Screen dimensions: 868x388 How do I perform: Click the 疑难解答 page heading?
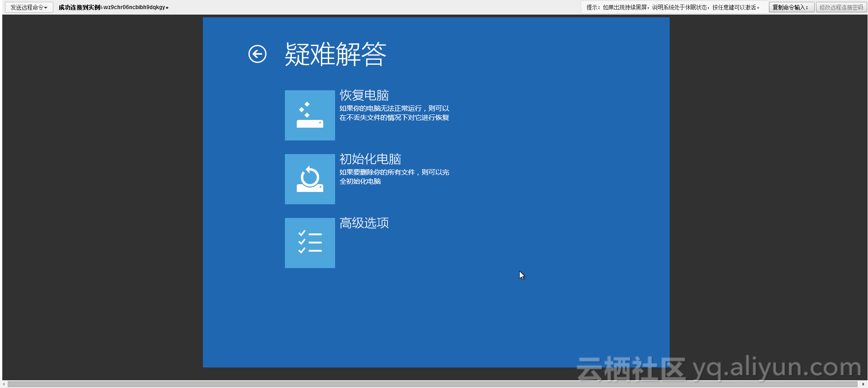pos(336,54)
